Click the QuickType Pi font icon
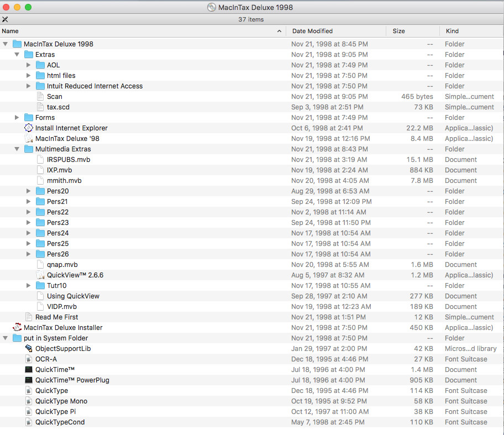This screenshot has height=435, width=504. click(x=29, y=412)
